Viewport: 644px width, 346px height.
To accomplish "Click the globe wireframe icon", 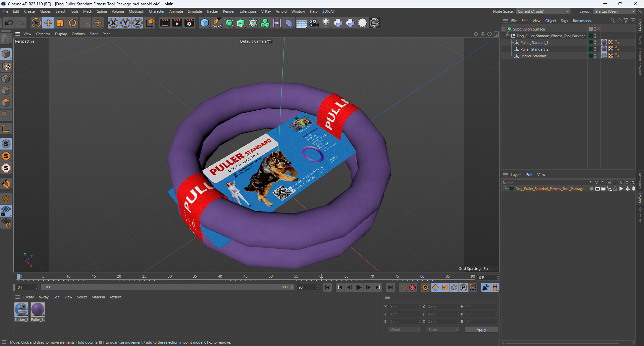I will pyautogui.click(x=374, y=23).
